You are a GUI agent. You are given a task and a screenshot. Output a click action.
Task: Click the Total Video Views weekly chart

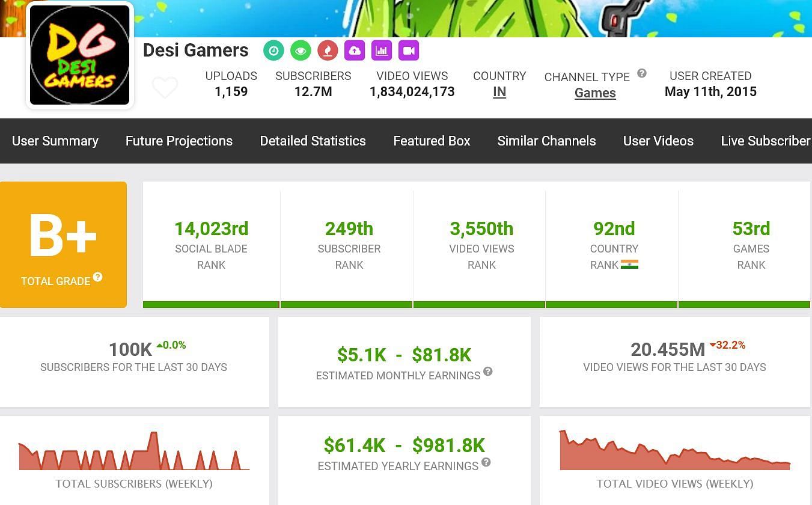click(x=675, y=450)
